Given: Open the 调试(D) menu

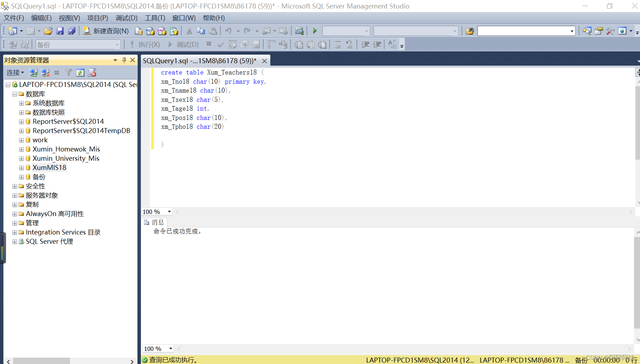Looking at the screenshot, I should pyautogui.click(x=127, y=18).
